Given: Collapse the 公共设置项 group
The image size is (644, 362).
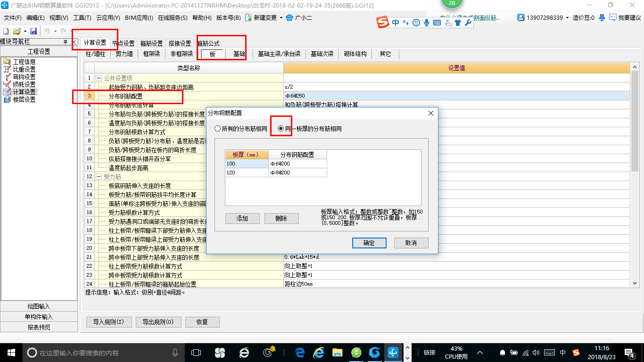Looking at the screenshot, I should (99, 78).
